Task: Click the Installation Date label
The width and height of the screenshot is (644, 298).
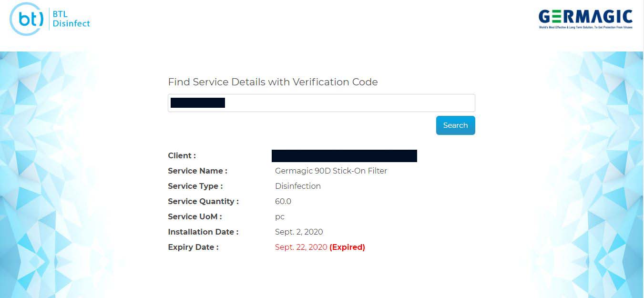Action: 203,232
